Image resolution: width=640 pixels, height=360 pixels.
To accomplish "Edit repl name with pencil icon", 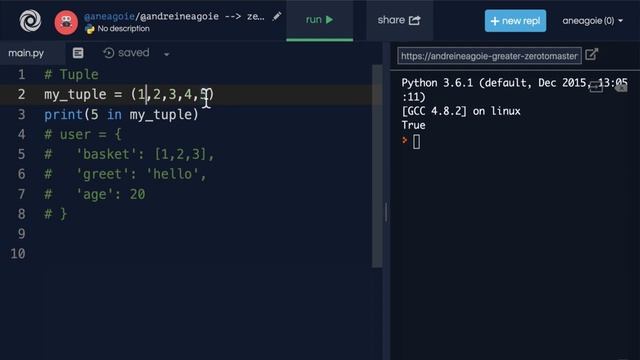I will click(x=277, y=16).
